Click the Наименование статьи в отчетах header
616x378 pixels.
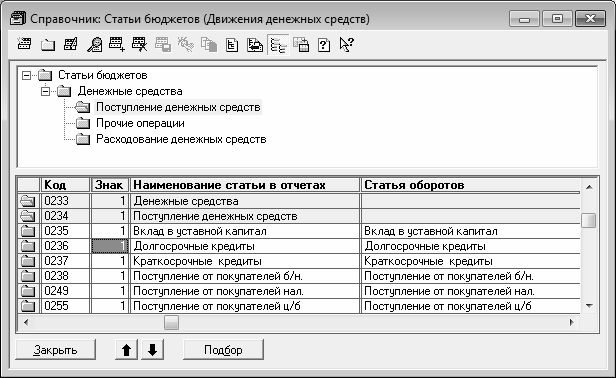click(245, 185)
